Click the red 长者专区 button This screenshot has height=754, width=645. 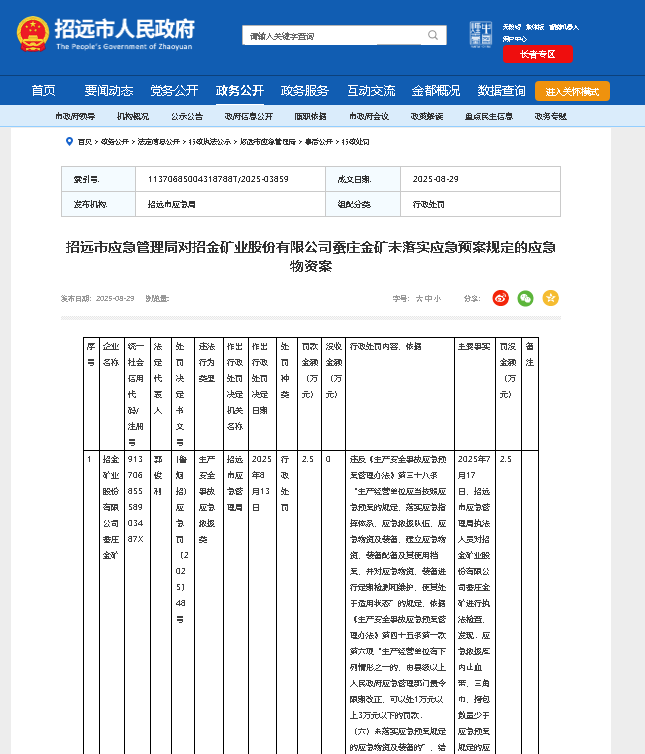click(537, 55)
